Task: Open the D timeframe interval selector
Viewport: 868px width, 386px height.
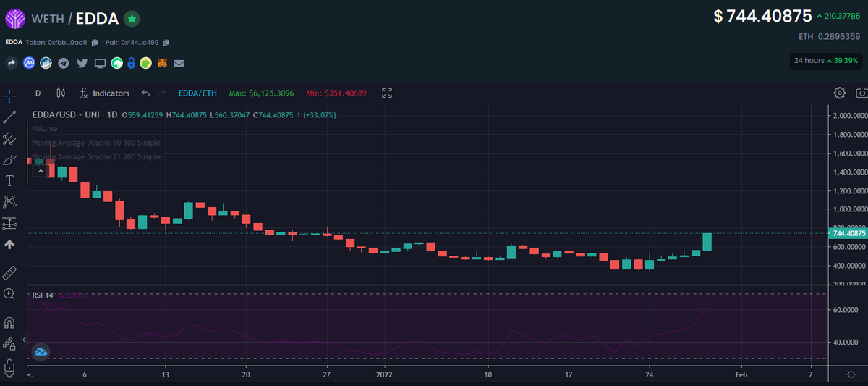Action: pos(38,93)
